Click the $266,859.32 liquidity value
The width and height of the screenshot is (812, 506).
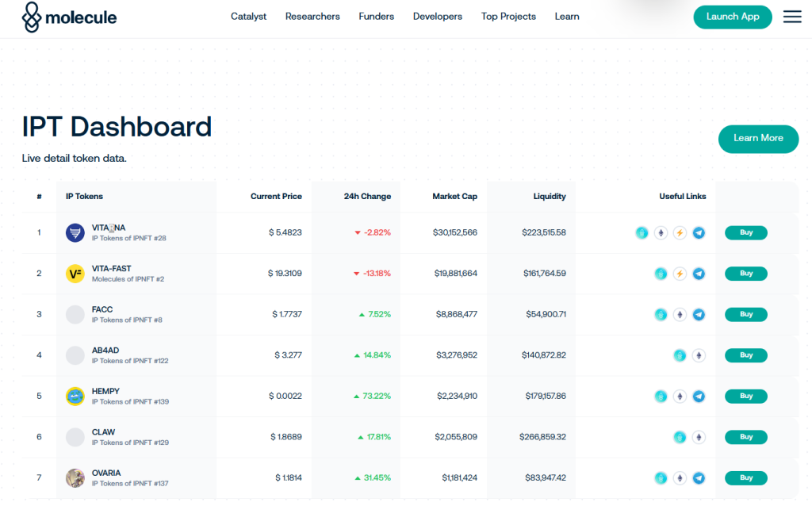pos(542,437)
